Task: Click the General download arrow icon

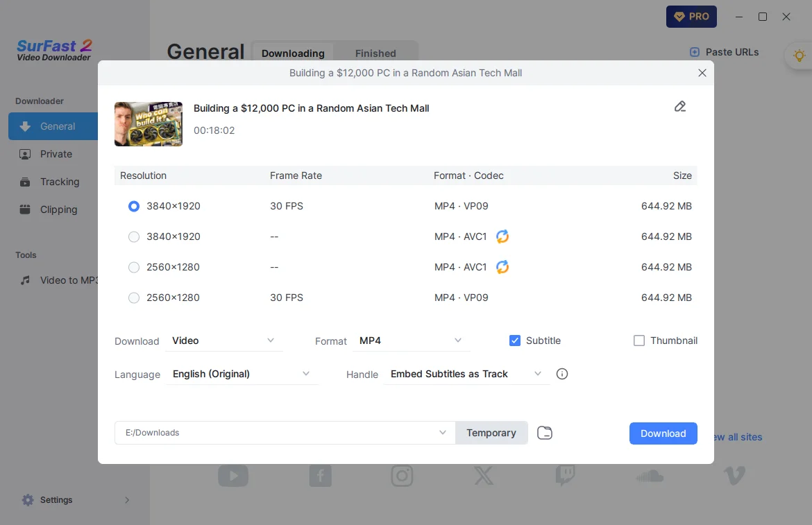Action: pos(25,126)
